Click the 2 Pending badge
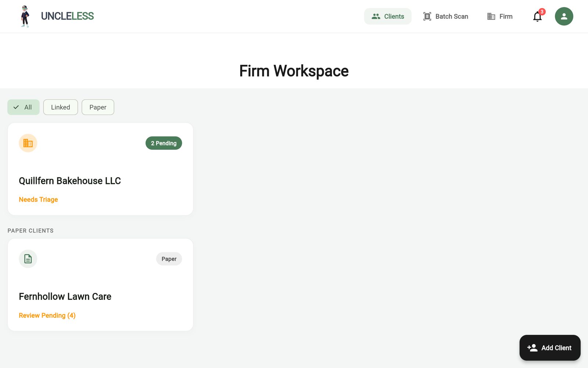Image resolution: width=588 pixels, height=368 pixels. 164,143
